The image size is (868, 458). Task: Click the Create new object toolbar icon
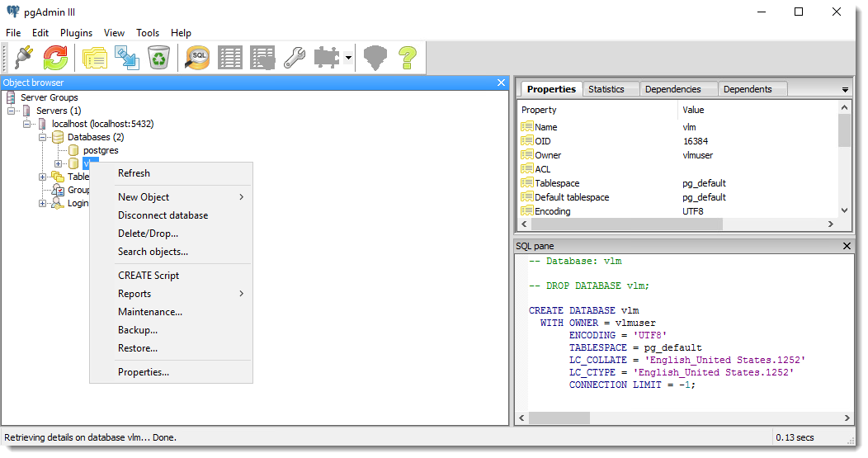click(x=127, y=57)
